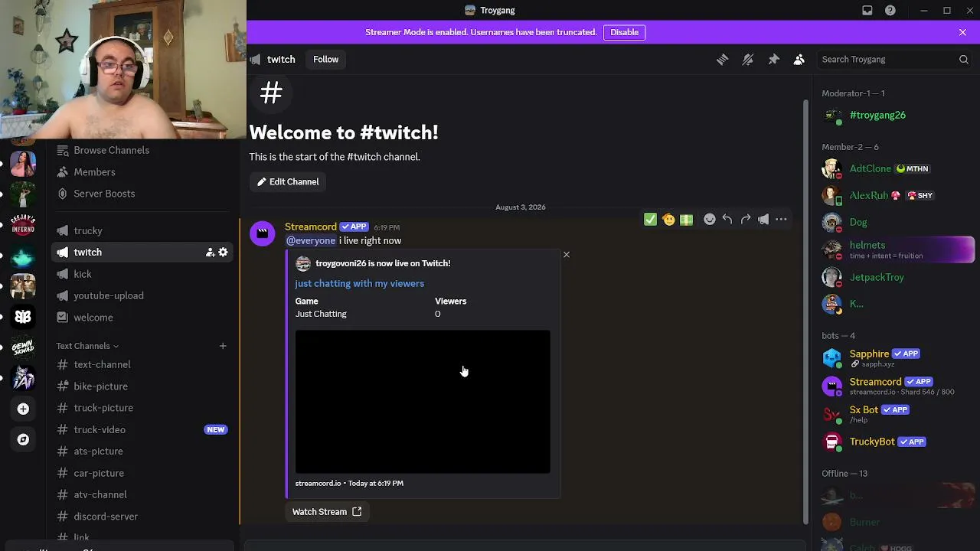Open Discover servers compass icon
Viewport: 980px width, 551px height.
[23, 439]
